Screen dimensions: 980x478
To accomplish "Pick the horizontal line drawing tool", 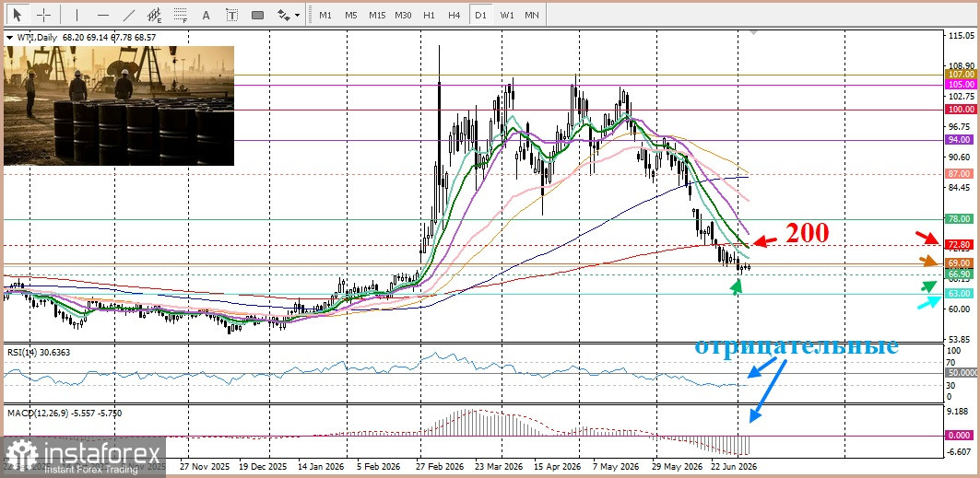I will [x=103, y=15].
